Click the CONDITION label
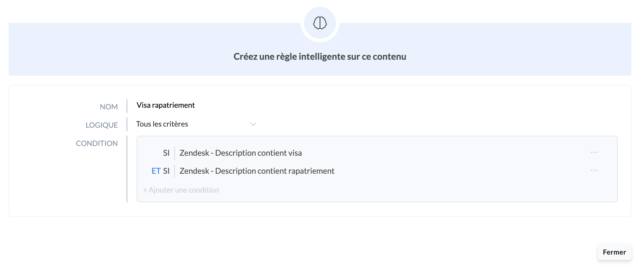 point(97,143)
